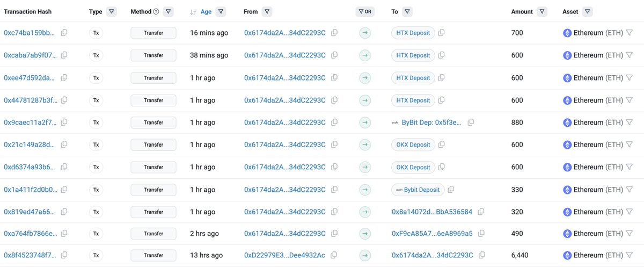Screen dimensions: 644x267
Task: Copy transaction hash 0xcaba7ab9f07
Action: (x=64, y=55)
